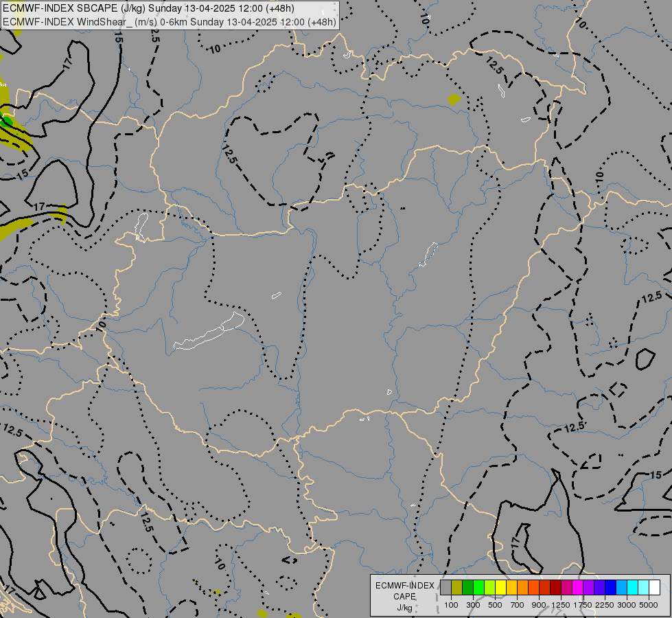Pick the dark green legend swatch
Image resolution: width=672 pixels, height=618 pixels.
click(467, 587)
